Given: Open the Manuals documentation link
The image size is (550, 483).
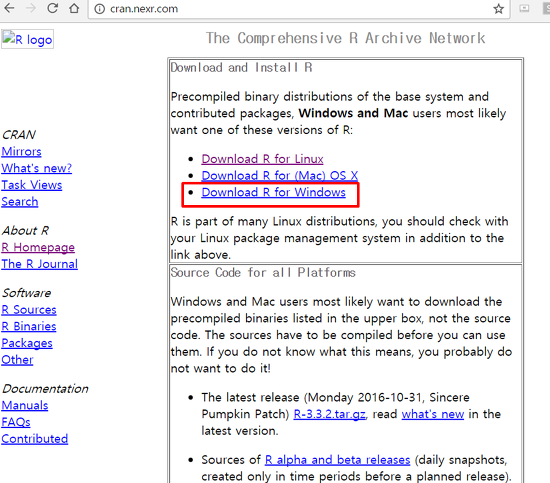Looking at the screenshot, I should pyautogui.click(x=25, y=405).
